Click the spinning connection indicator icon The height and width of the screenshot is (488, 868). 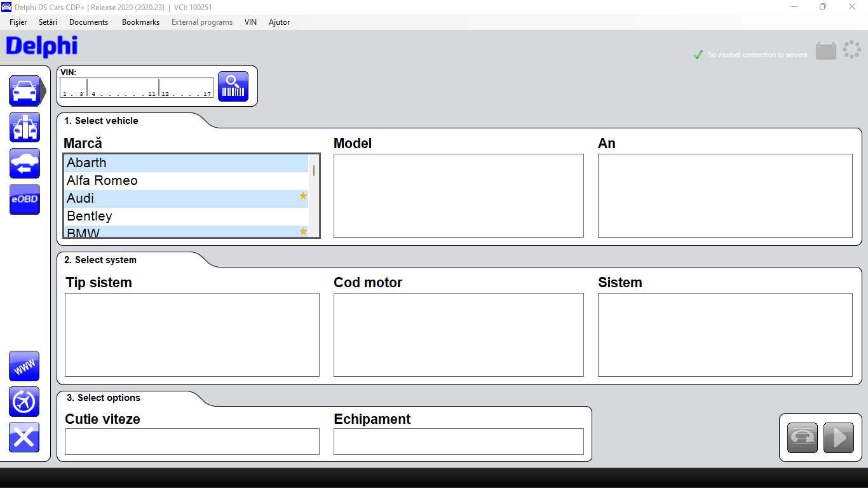[x=851, y=50]
